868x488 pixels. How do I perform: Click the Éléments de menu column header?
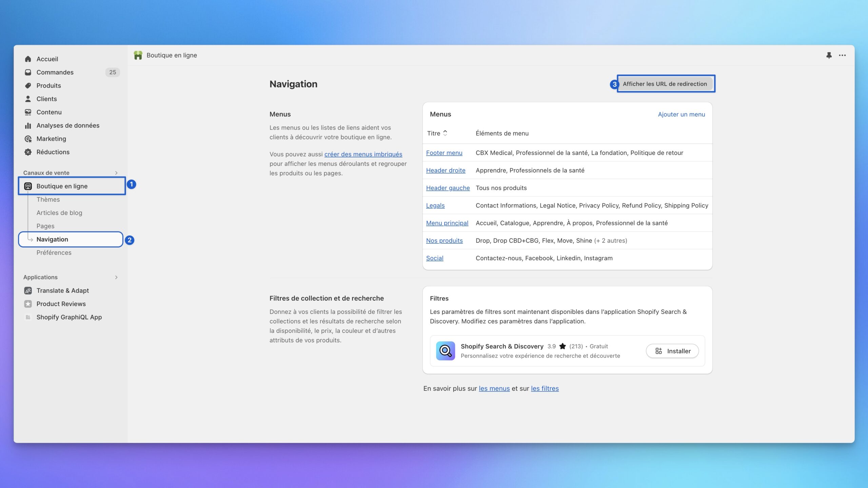(502, 133)
